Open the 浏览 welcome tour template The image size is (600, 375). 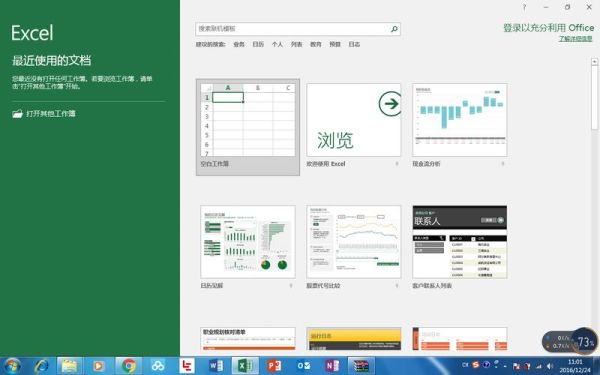(x=354, y=120)
